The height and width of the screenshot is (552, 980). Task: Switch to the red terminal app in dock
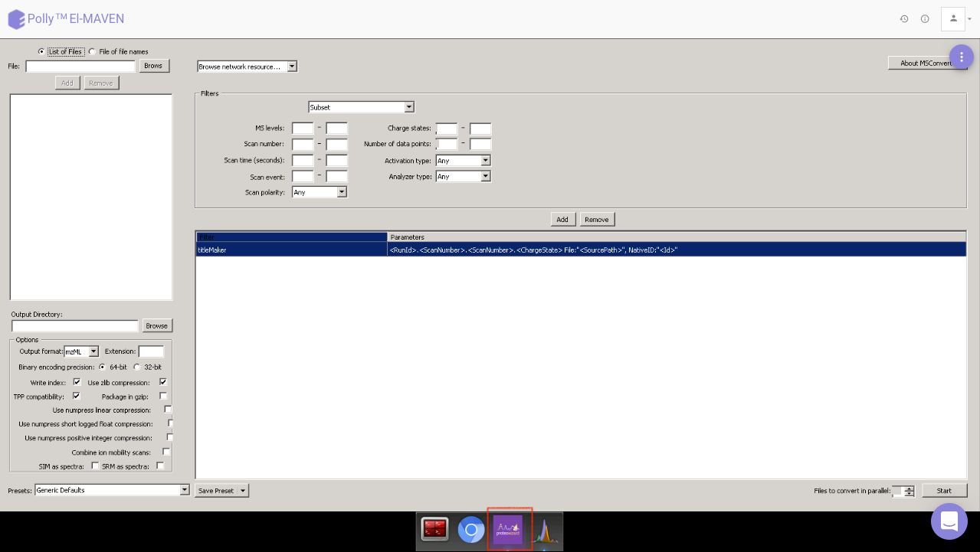[x=434, y=530]
